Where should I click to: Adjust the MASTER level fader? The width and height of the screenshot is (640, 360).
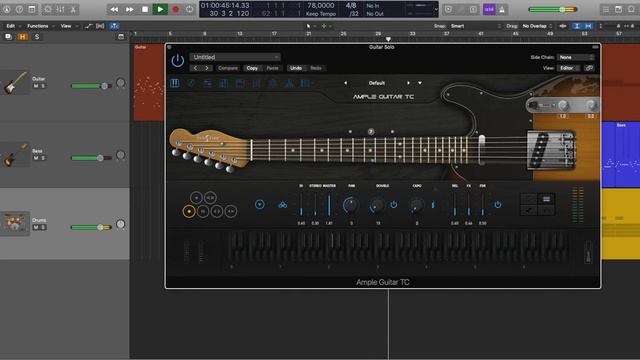329,205
